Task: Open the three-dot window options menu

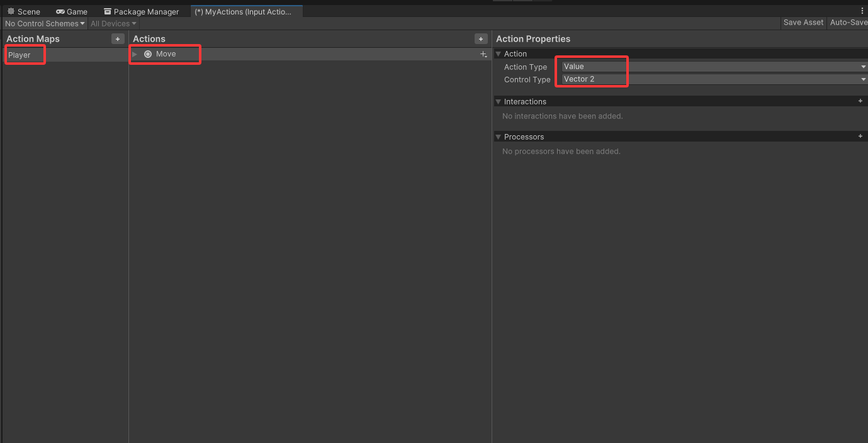Action: pyautogui.click(x=862, y=11)
